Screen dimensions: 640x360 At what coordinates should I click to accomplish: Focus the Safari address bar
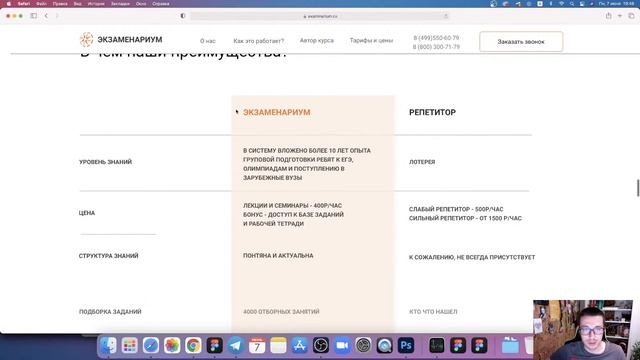(320, 16)
